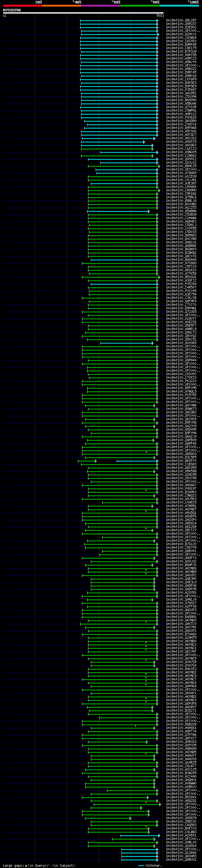
Task: Click hit label UniRef100_A9NJY4
Action: (181, 62)
